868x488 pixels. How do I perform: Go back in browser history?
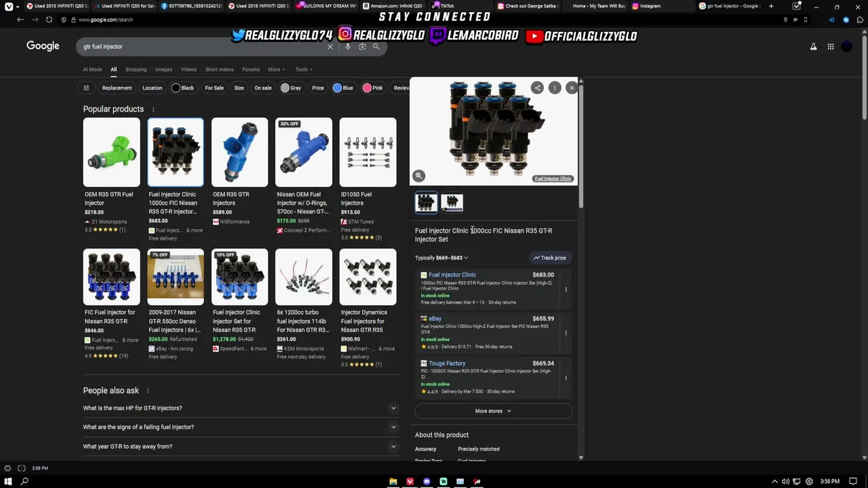(x=20, y=20)
